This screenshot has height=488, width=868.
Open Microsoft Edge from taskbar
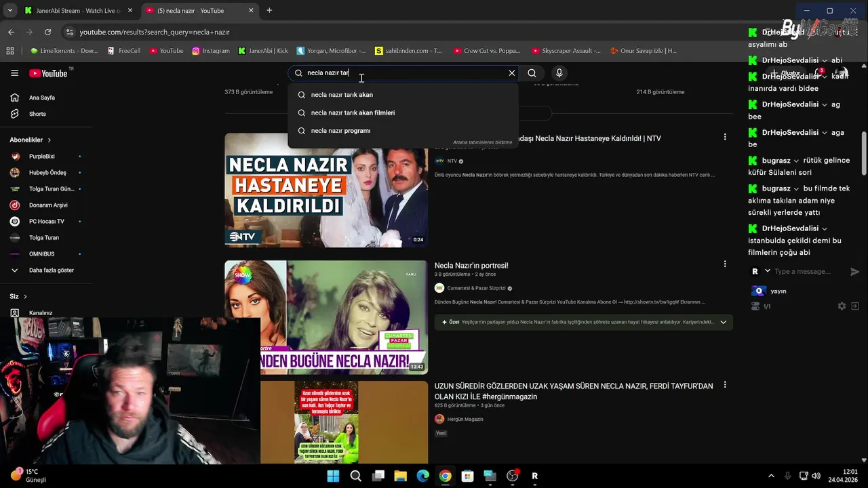[422, 476]
